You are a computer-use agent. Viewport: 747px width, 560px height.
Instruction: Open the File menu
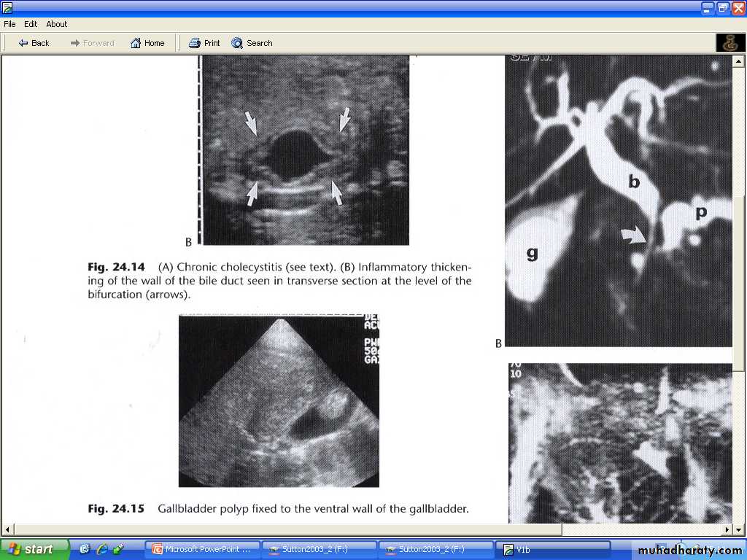coord(9,24)
